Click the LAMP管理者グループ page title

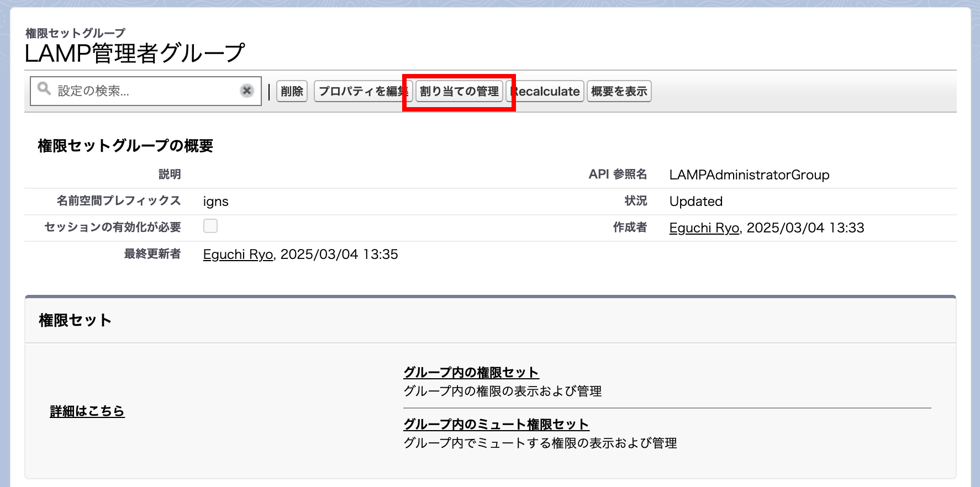[x=134, y=54]
